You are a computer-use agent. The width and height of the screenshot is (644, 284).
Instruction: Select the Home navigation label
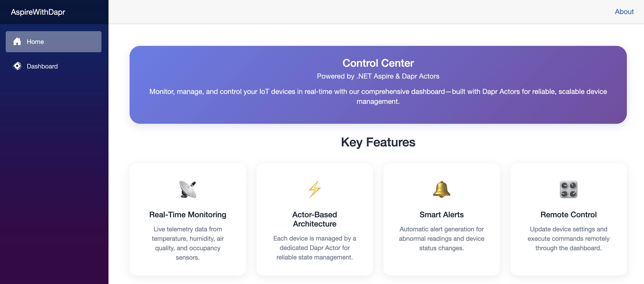[x=35, y=42]
